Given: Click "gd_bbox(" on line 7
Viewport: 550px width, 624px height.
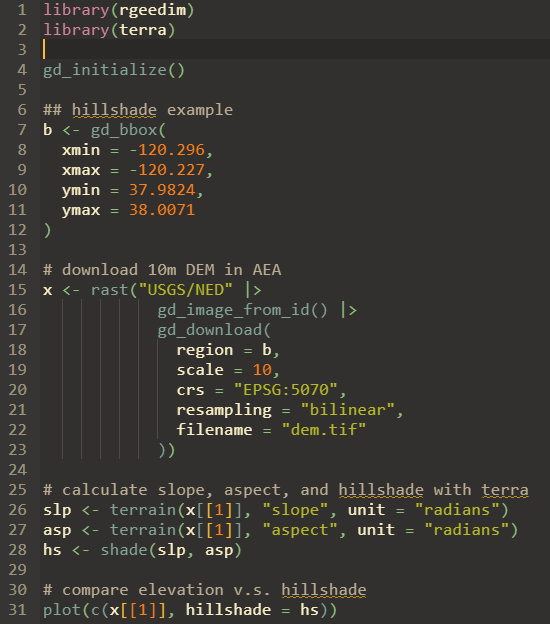Looking at the screenshot, I should coord(129,130).
